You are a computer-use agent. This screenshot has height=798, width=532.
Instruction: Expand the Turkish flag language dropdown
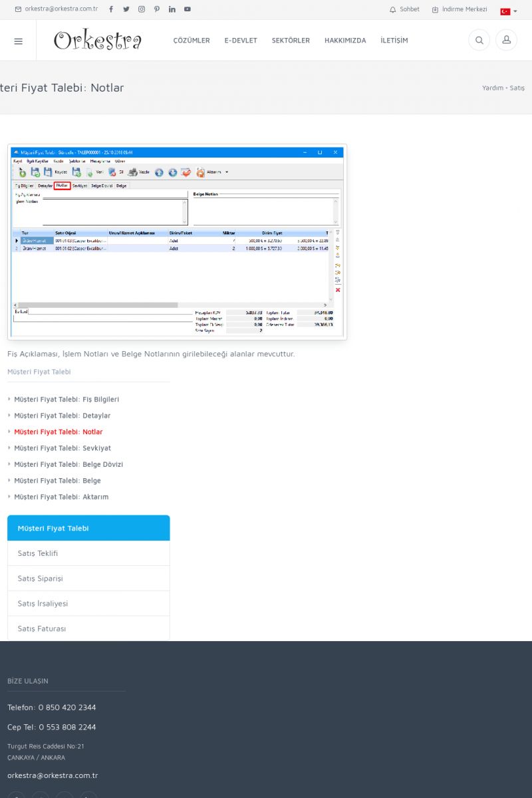[x=509, y=11]
